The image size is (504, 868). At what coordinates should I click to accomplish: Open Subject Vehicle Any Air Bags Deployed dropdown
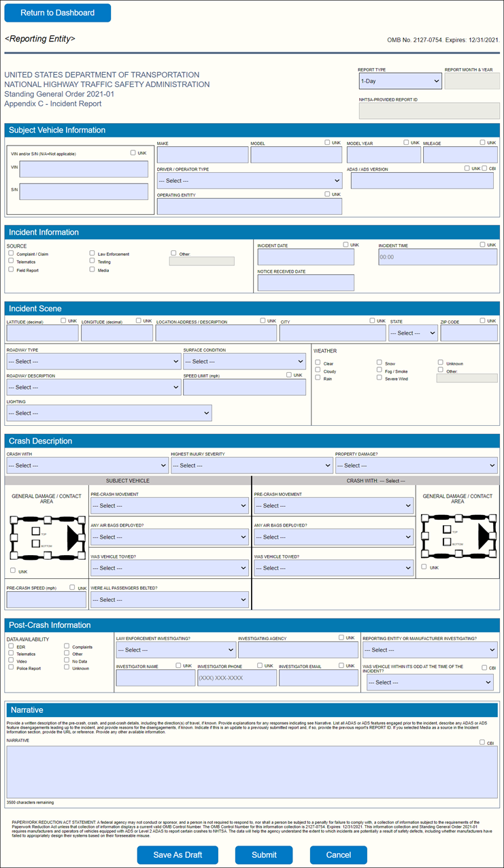[169, 537]
